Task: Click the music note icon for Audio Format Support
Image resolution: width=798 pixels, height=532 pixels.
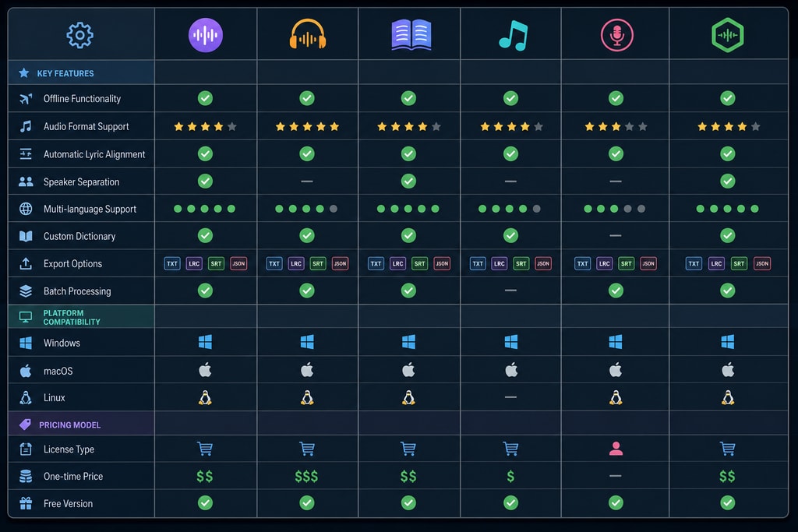Action: click(26, 126)
